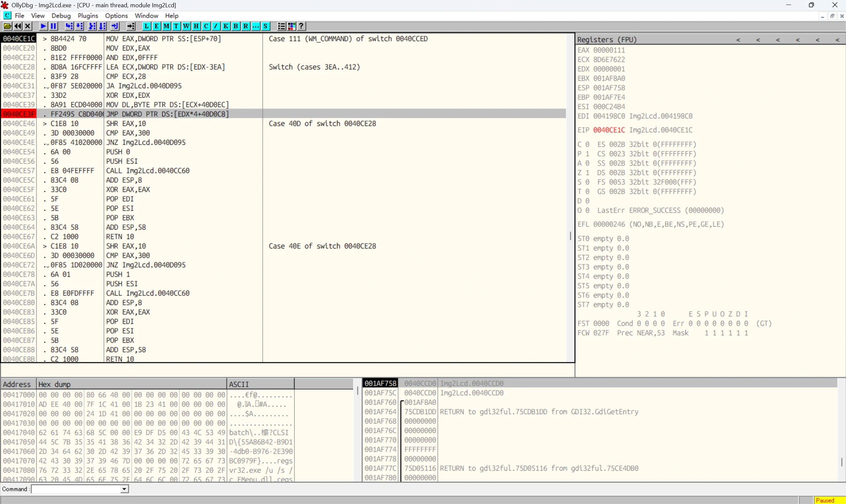Pause execution with the Pause icon
This screenshot has width=846, height=504.
[x=53, y=26]
